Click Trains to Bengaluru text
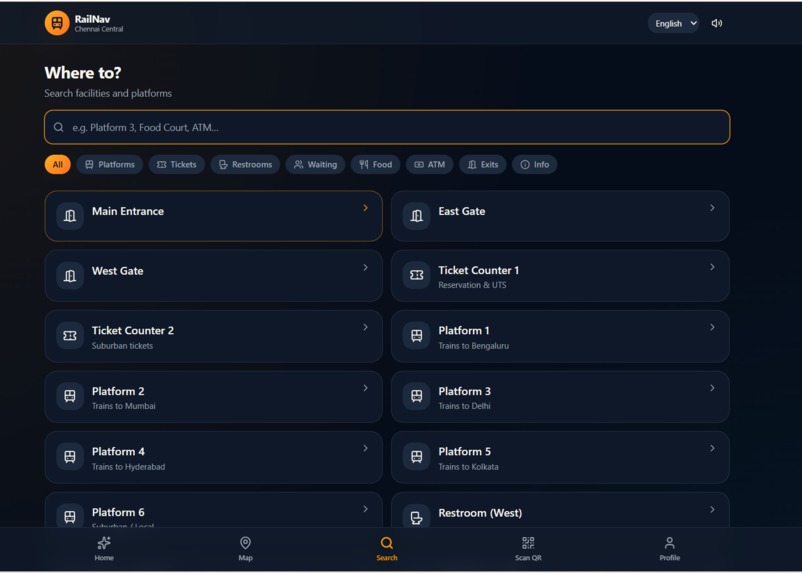Image resolution: width=802 pixels, height=573 pixels. coord(474,346)
